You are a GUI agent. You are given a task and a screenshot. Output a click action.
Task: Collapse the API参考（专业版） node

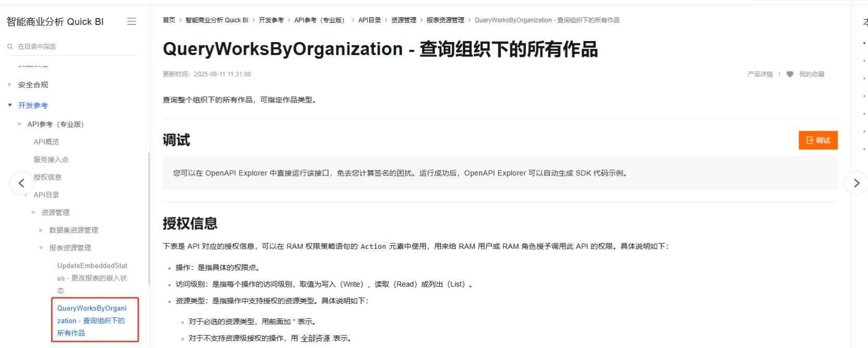pos(19,124)
